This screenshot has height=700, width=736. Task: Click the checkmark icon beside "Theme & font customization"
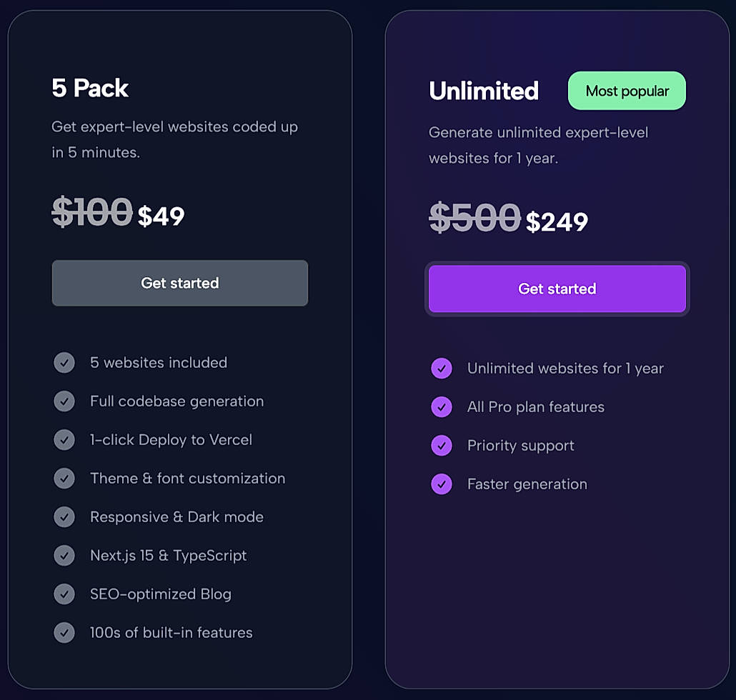[x=64, y=479]
